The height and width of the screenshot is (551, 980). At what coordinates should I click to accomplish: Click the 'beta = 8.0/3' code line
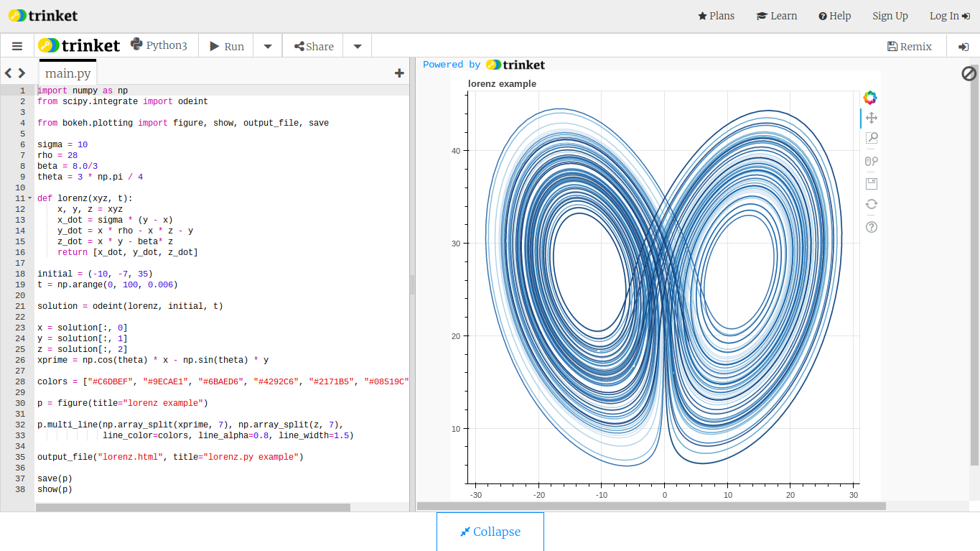pos(67,166)
